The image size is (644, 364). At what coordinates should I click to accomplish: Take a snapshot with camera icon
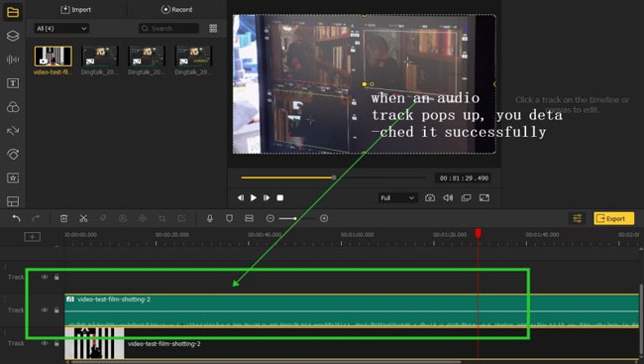[430, 197]
